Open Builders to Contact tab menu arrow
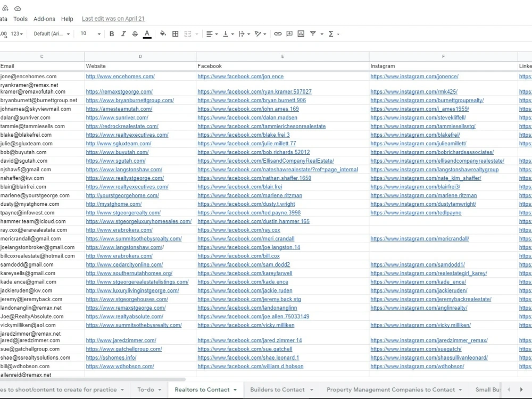 (x=311, y=390)
